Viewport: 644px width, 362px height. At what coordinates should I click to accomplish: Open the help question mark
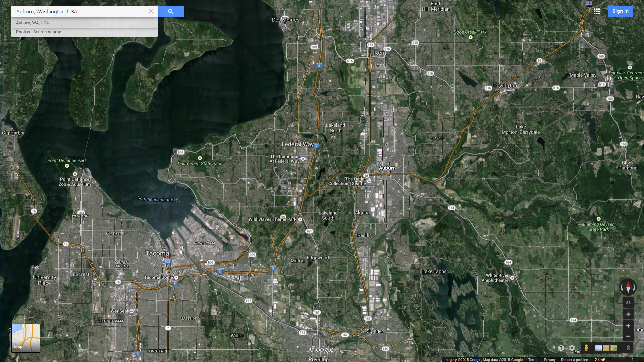[561, 348]
